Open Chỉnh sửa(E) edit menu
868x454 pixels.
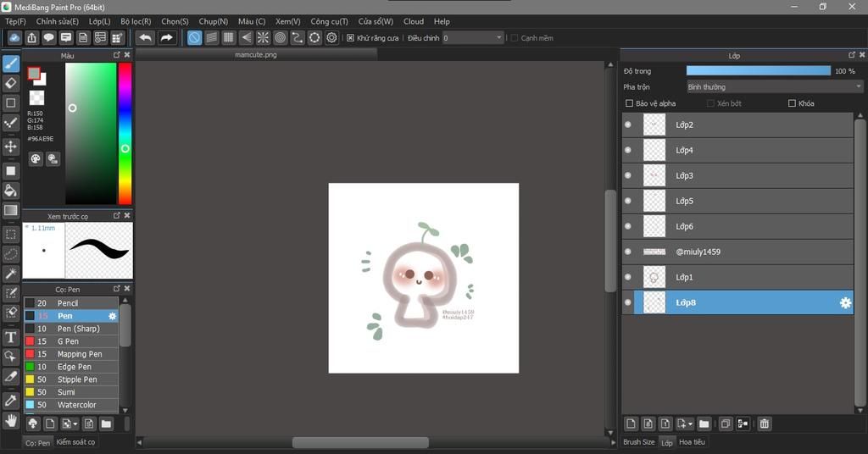pyautogui.click(x=57, y=21)
